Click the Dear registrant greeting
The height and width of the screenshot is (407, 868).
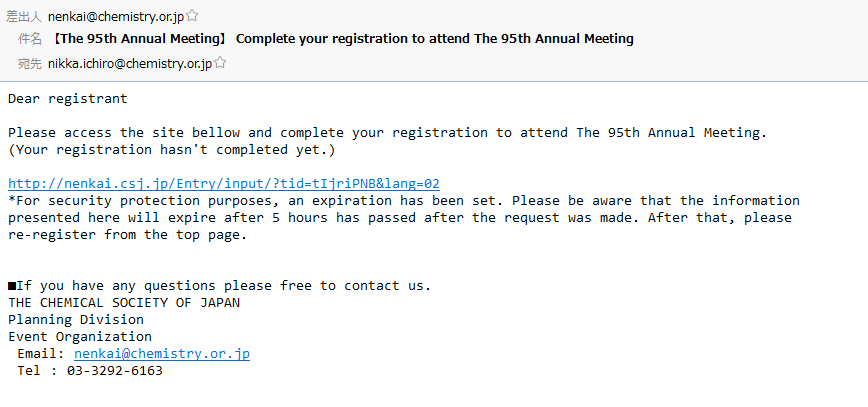[x=68, y=99]
